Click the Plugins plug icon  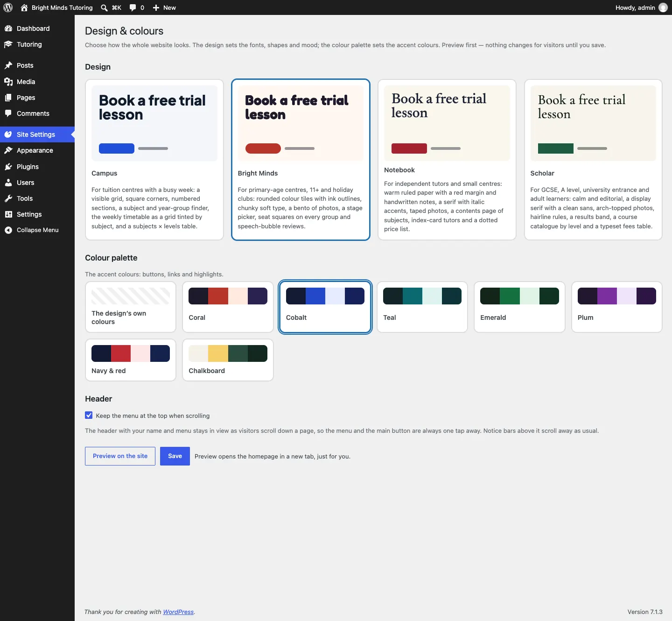(8, 167)
